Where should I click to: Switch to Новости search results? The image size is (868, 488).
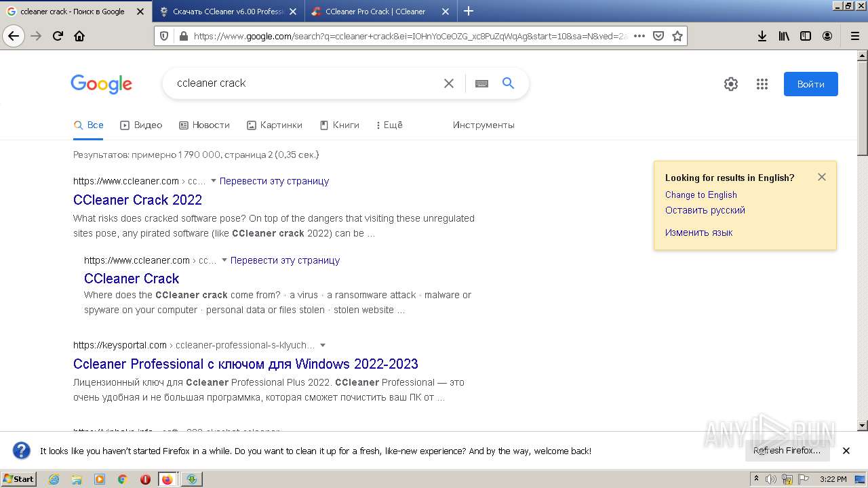(204, 125)
